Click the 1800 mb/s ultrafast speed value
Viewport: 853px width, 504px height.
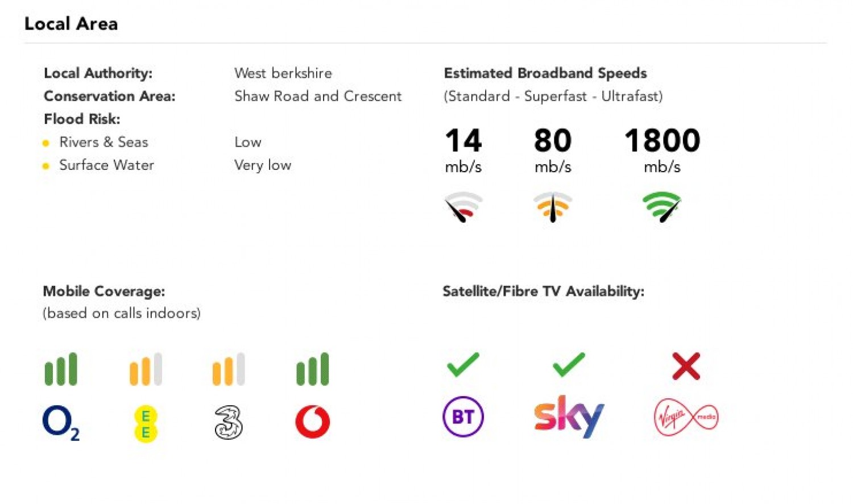[662, 150]
